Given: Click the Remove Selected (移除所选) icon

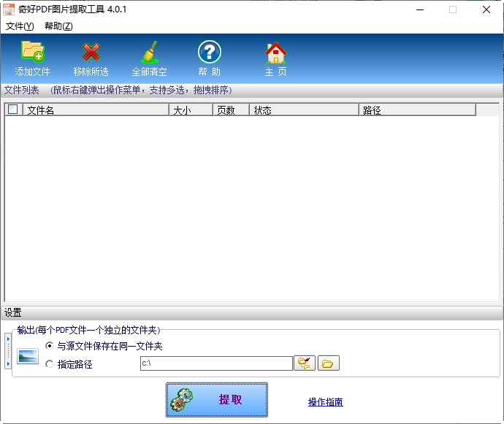Looking at the screenshot, I should 91,53.
